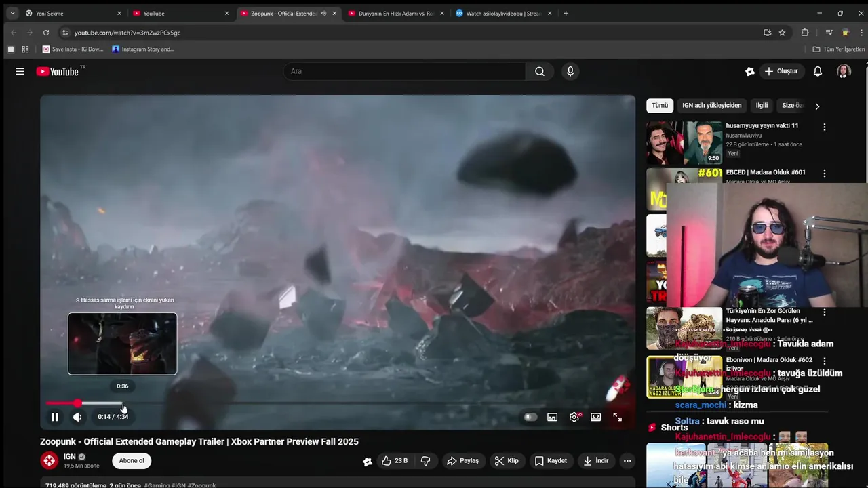Open a new browser tab
868x488 pixels.
(566, 13)
